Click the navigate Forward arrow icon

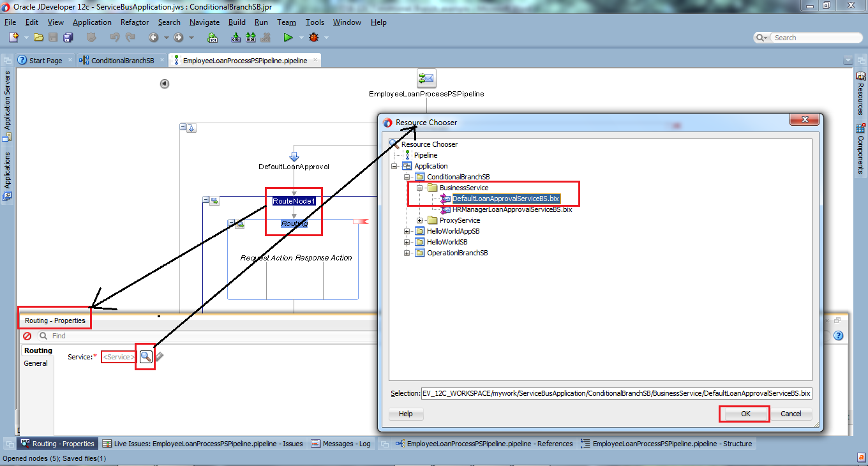pyautogui.click(x=178, y=38)
